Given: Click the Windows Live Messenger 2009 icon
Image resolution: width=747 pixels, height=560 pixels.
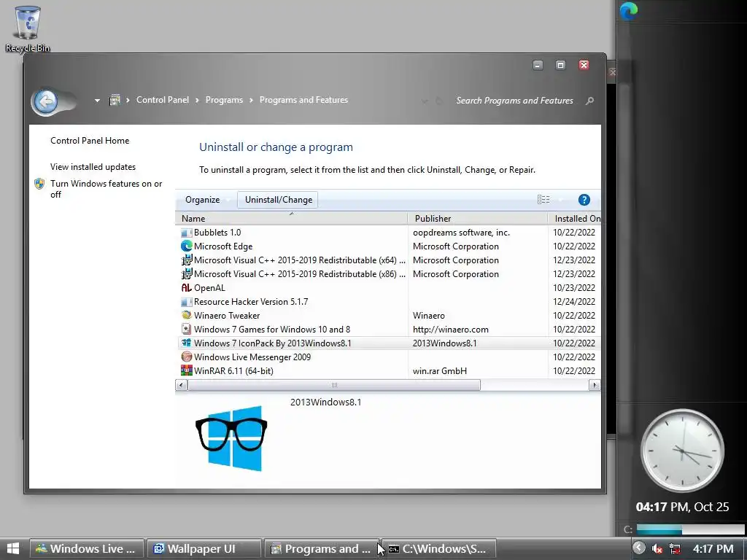Looking at the screenshot, I should click(x=186, y=357).
